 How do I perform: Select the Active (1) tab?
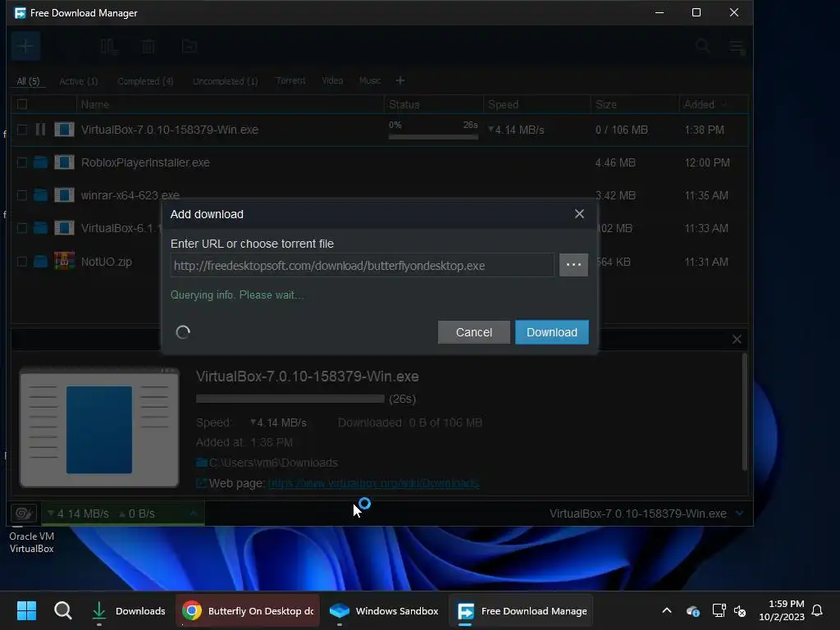(78, 81)
